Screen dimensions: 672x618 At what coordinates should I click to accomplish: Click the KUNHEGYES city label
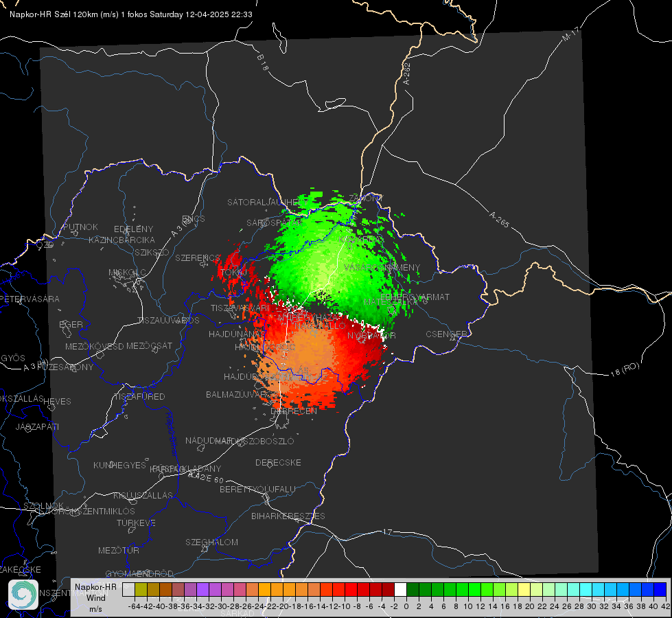click(119, 465)
